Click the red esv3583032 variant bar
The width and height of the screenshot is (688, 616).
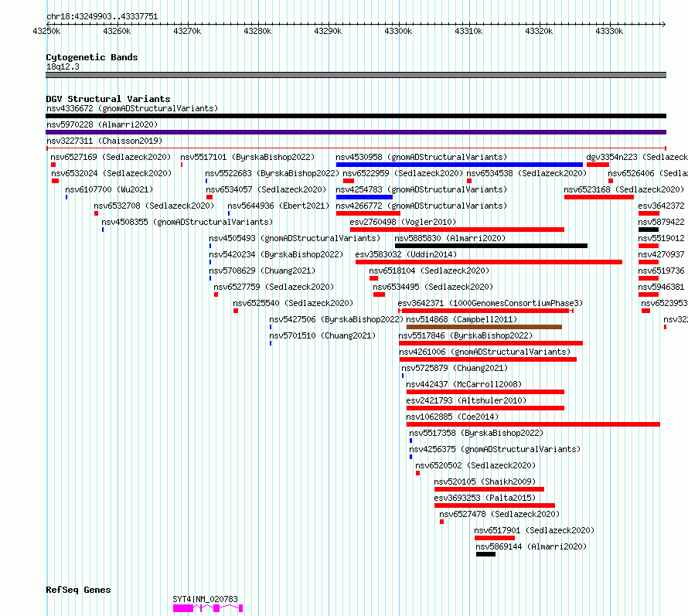pyautogui.click(x=489, y=262)
